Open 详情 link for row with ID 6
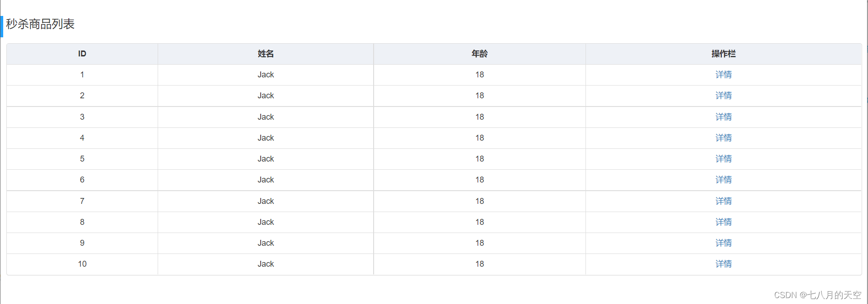This screenshot has height=304, width=868. (x=723, y=180)
